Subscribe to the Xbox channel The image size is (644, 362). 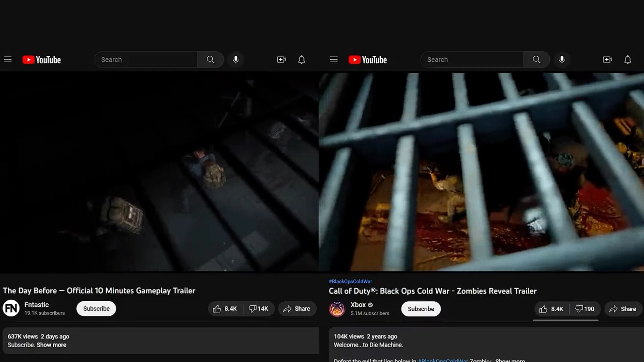[x=421, y=309]
